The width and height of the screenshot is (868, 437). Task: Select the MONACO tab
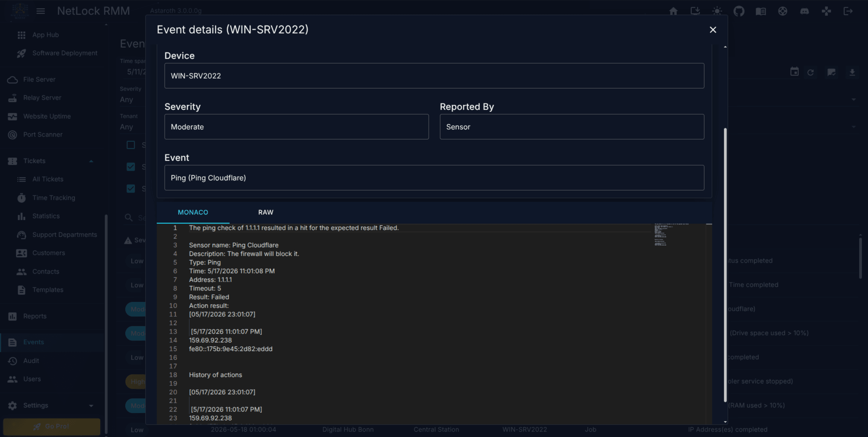(x=193, y=212)
